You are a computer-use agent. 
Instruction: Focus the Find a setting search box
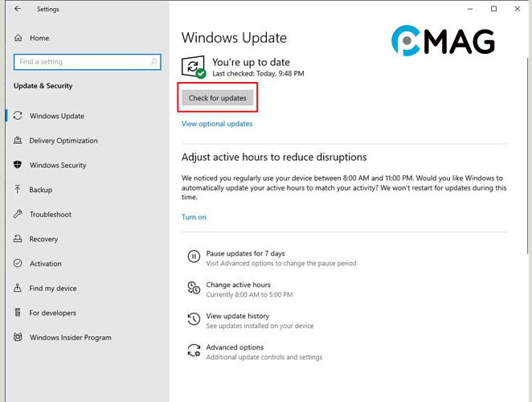[80, 62]
